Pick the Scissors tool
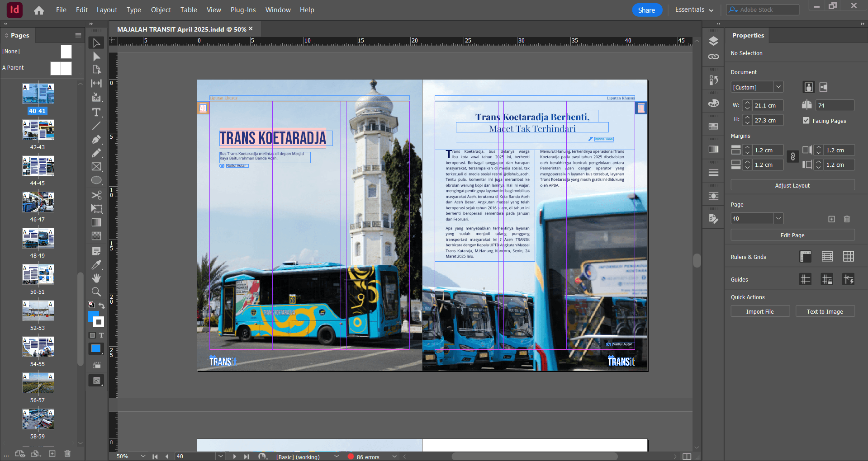 (x=96, y=195)
